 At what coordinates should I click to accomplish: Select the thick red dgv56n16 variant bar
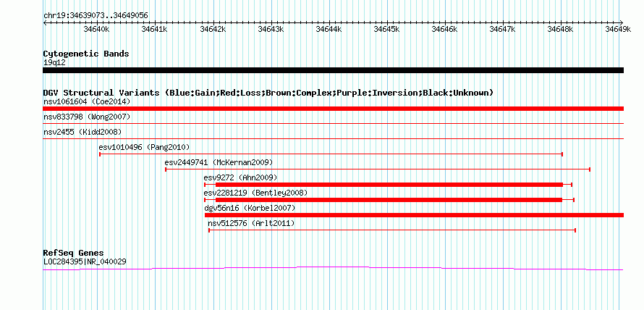tap(414, 215)
